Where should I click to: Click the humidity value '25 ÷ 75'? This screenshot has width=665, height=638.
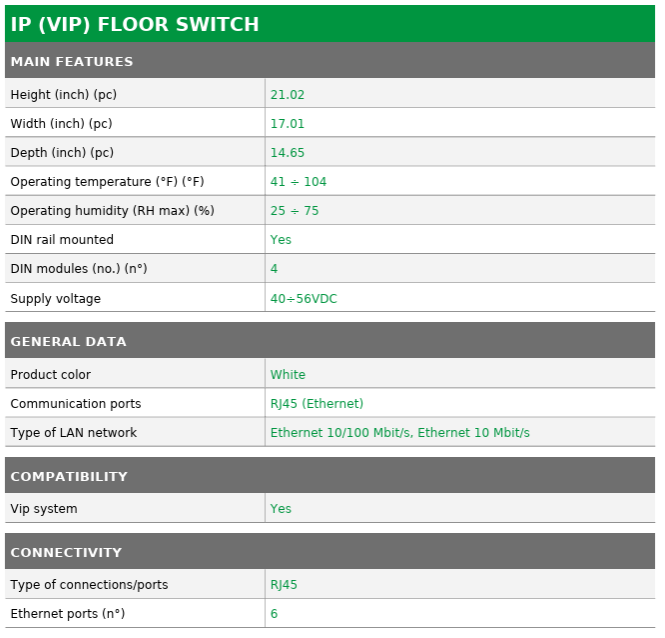click(294, 210)
